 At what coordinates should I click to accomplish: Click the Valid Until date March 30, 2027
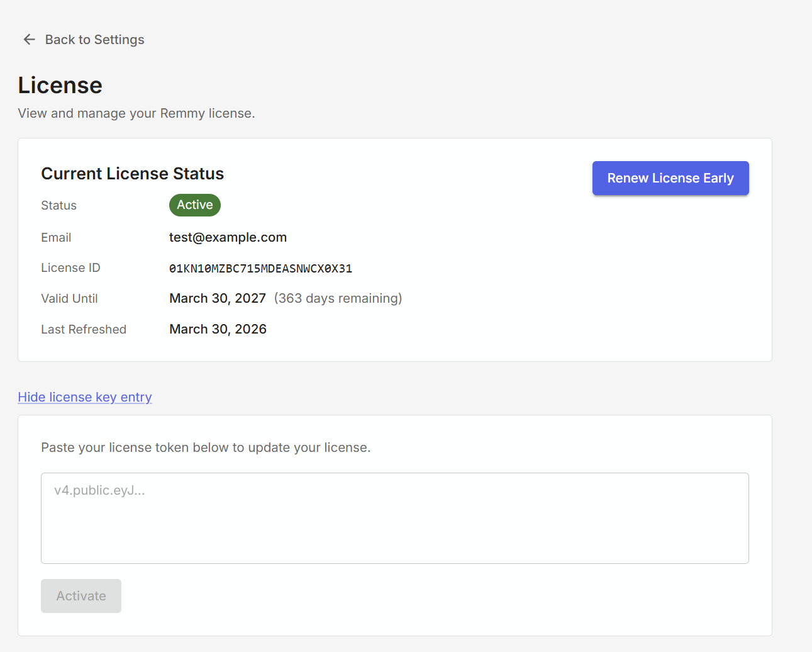click(217, 298)
